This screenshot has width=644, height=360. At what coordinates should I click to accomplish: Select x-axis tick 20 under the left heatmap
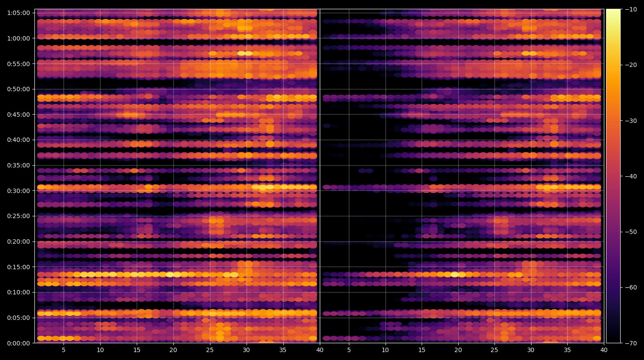point(173,350)
